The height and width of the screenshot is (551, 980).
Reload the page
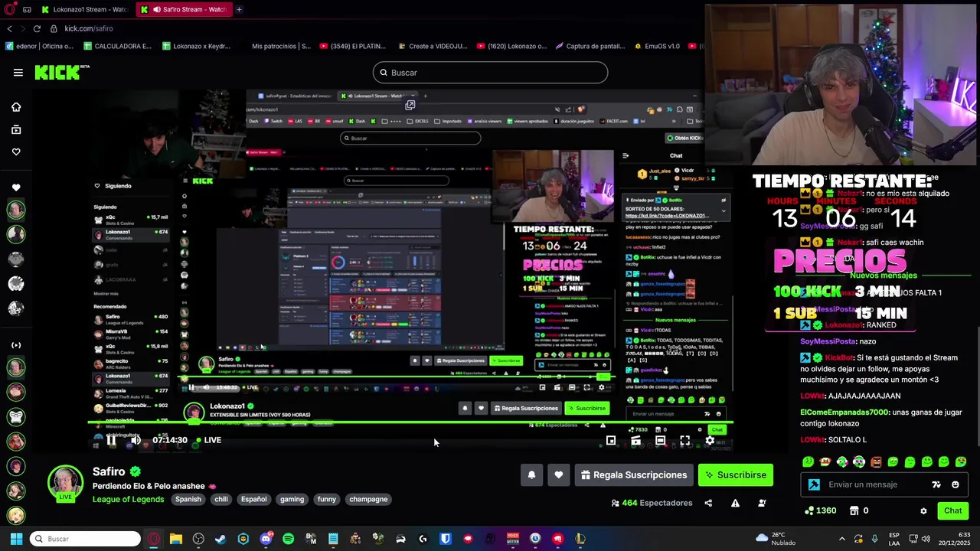coord(36,28)
